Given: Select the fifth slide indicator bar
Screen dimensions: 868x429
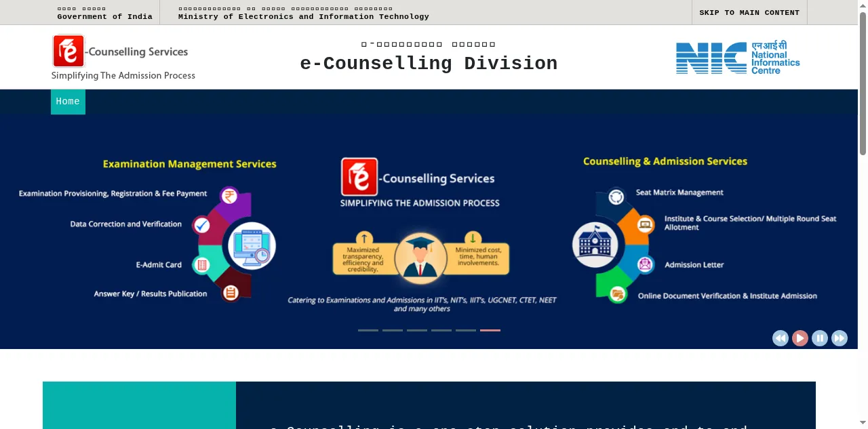Looking at the screenshot, I should point(466,330).
